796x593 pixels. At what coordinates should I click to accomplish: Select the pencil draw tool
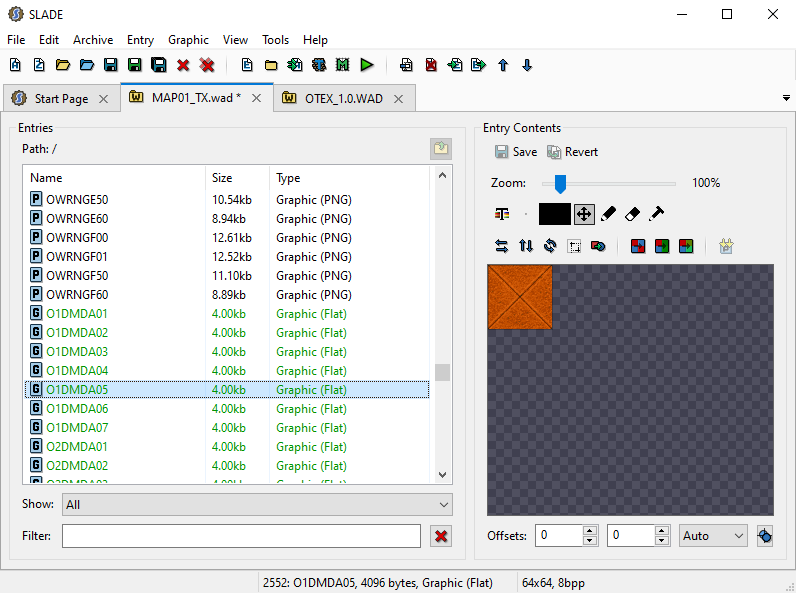pyautogui.click(x=608, y=214)
